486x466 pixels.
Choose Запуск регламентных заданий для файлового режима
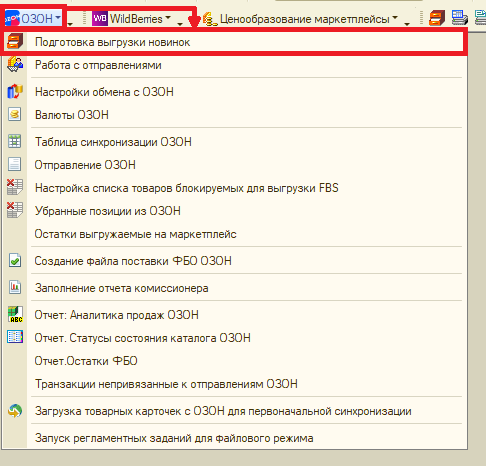pos(174,438)
